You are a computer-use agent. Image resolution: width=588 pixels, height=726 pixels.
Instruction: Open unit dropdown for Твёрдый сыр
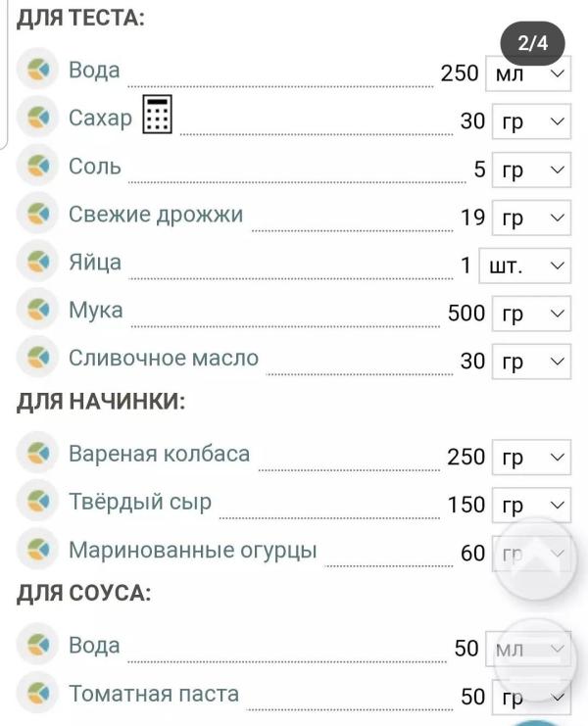tap(531, 506)
